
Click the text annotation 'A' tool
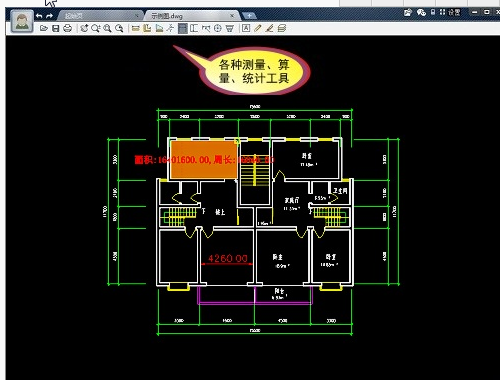click(x=246, y=28)
